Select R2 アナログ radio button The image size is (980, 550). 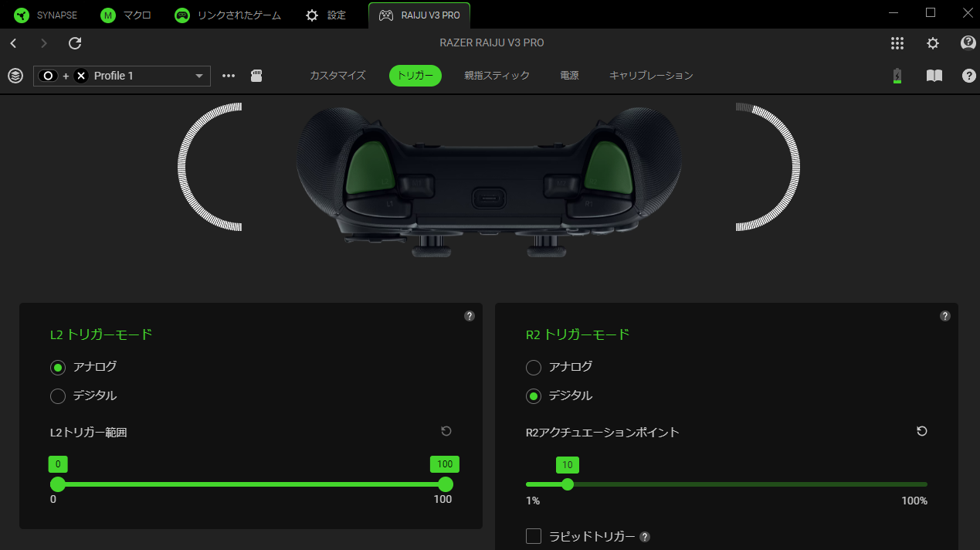pyautogui.click(x=534, y=367)
